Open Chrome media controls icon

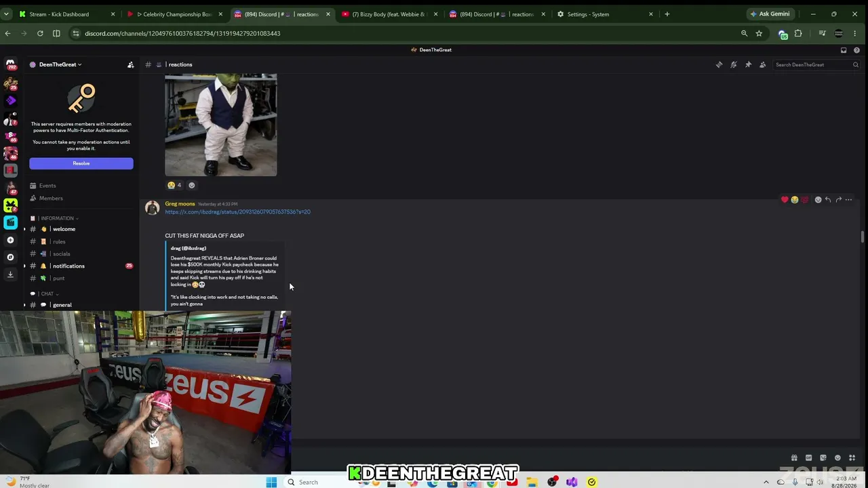[822, 33]
